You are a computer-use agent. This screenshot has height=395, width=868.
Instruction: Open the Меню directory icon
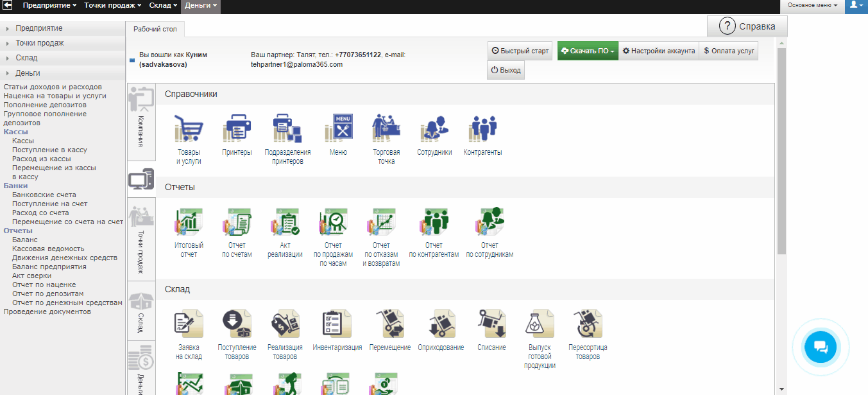click(338, 128)
